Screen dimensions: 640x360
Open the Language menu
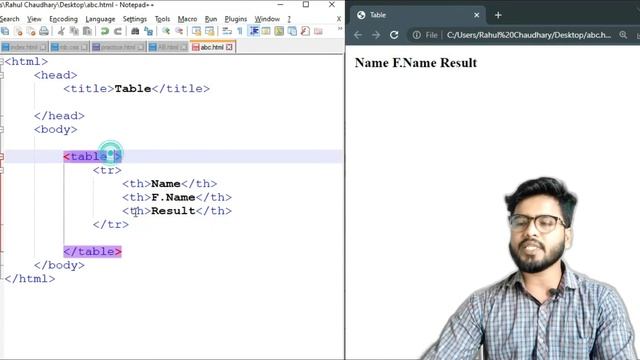(100, 19)
